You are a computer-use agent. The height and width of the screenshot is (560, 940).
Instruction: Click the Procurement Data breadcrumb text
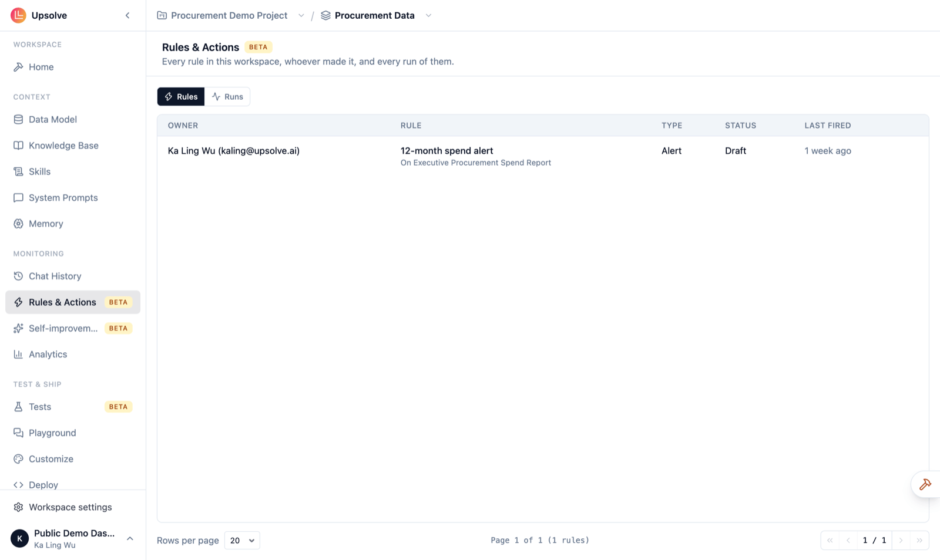click(x=375, y=15)
